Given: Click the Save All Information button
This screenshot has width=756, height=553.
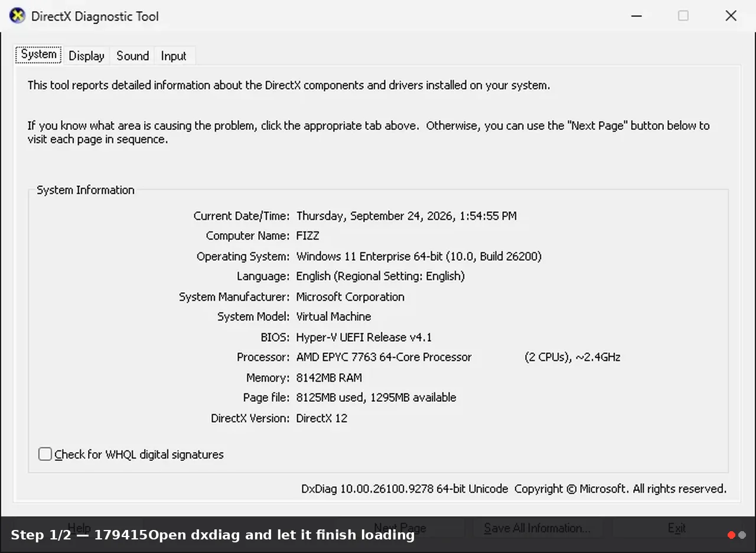Looking at the screenshot, I should coord(537,528).
